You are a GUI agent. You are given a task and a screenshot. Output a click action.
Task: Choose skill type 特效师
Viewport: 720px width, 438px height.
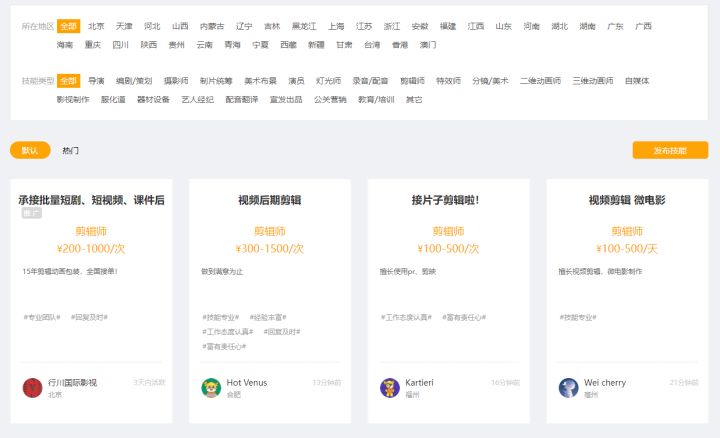tap(448, 81)
